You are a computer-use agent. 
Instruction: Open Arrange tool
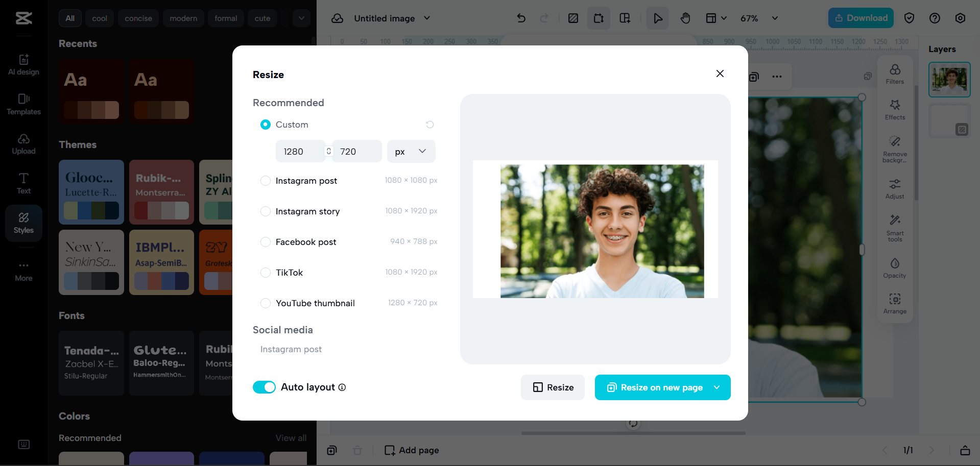tap(895, 304)
